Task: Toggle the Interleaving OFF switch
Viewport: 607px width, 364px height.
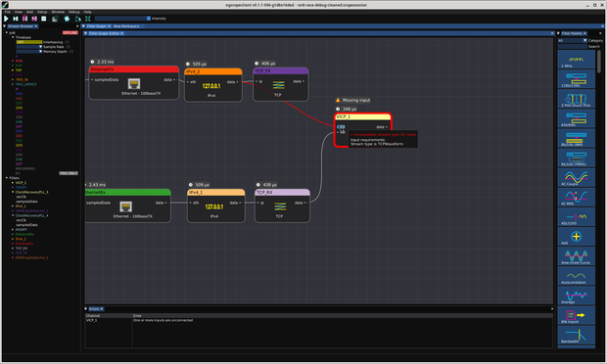Action: (x=29, y=42)
